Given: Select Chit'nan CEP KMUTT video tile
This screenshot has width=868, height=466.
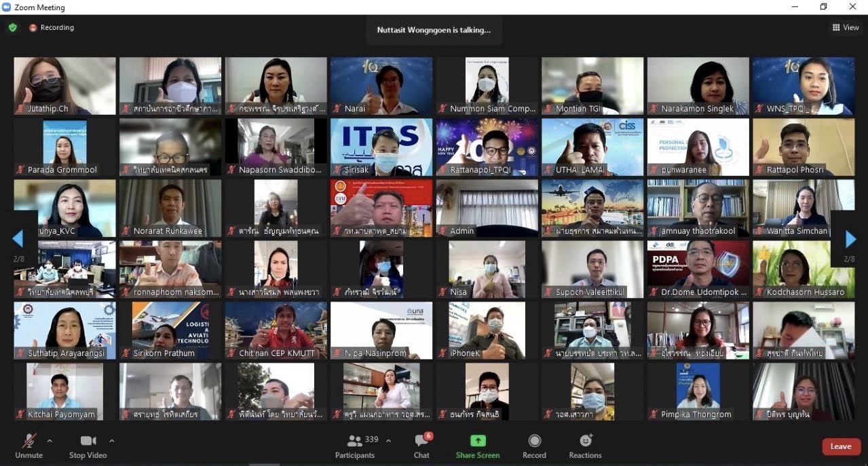Looking at the screenshot, I should point(276,330).
